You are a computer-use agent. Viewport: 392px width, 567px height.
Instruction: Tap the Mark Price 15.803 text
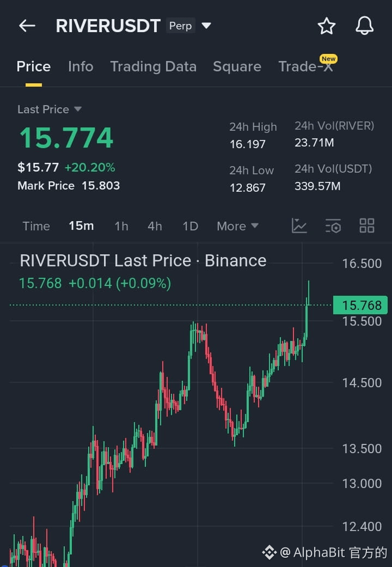tap(69, 186)
